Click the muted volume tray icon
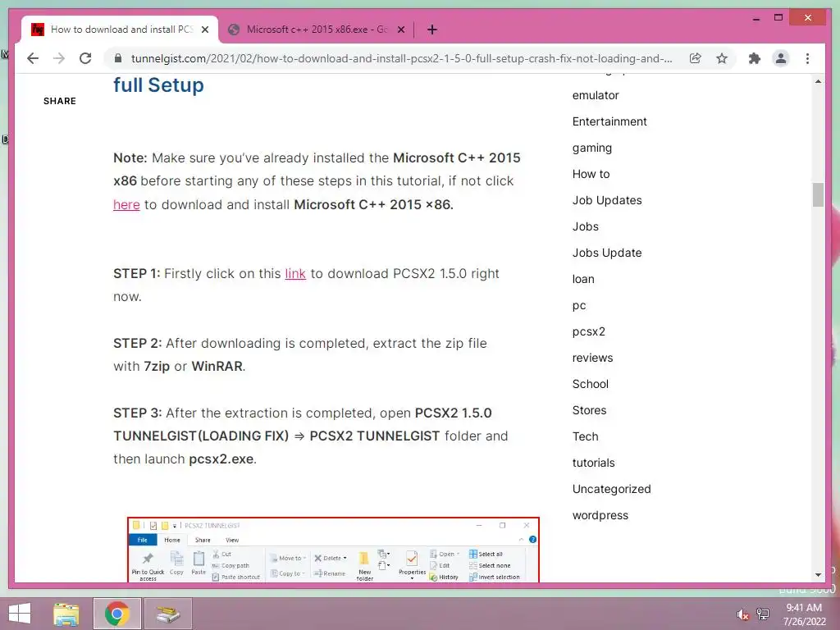Screen dimensions: 840x630 pyautogui.click(x=742, y=614)
